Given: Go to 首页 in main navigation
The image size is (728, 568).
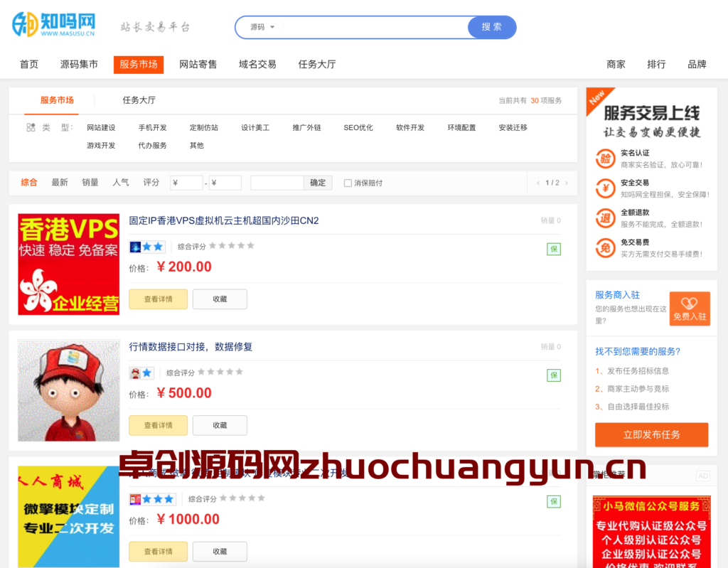Looking at the screenshot, I should 29,64.
